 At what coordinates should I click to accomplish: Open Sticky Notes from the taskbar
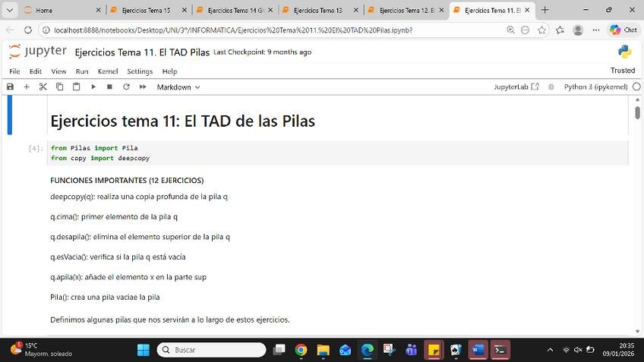click(x=434, y=350)
